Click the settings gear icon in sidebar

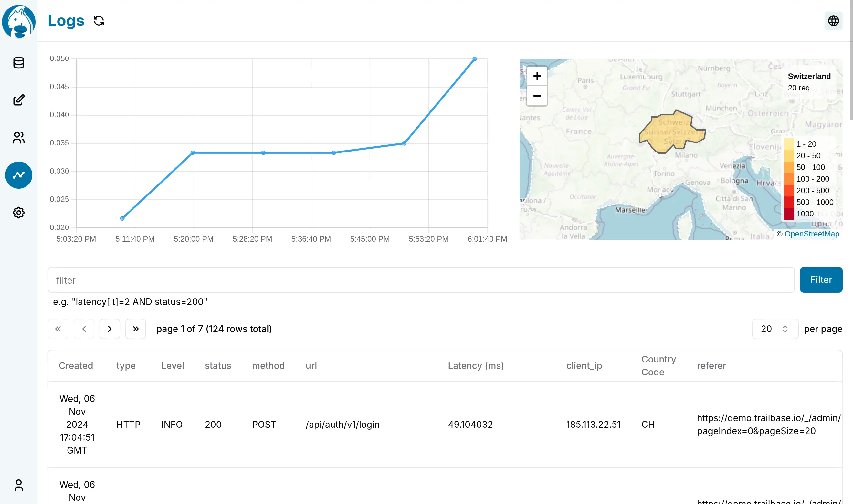click(18, 212)
